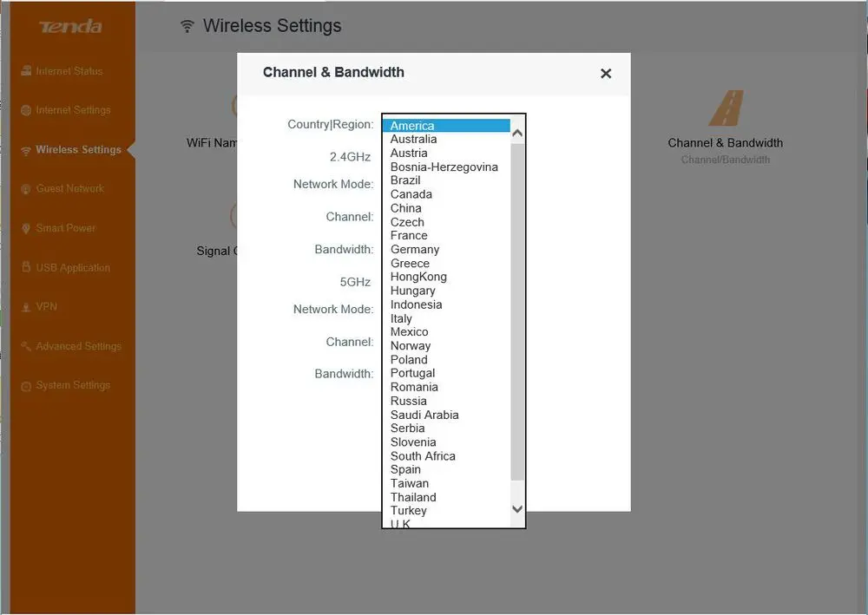Click the Internet Settings globe icon
Screen dimensions: 868x615
[25, 110]
